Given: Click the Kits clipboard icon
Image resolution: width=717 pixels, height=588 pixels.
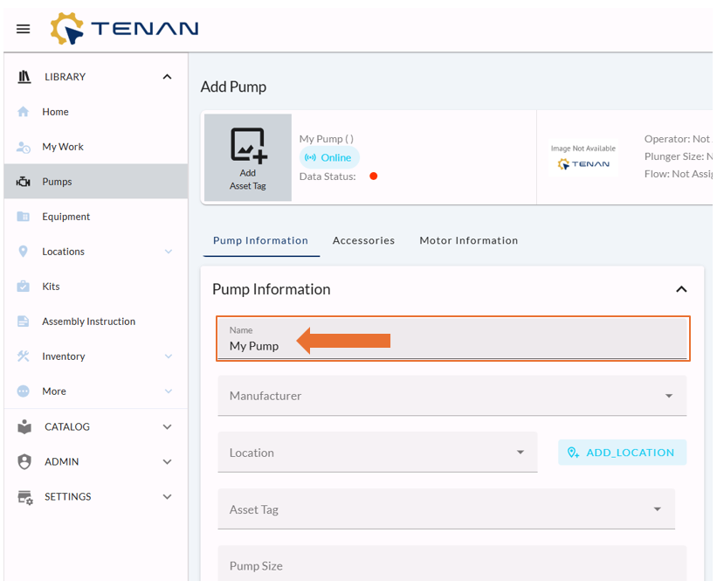Looking at the screenshot, I should (24, 287).
